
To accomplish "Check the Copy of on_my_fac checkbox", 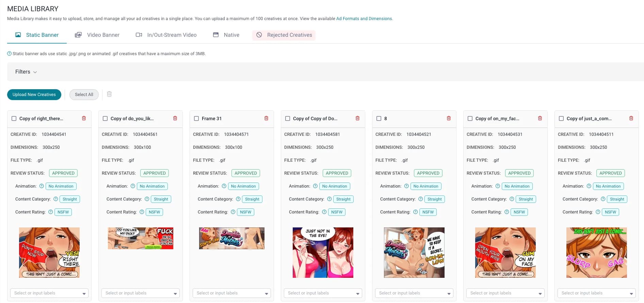I will (470, 118).
